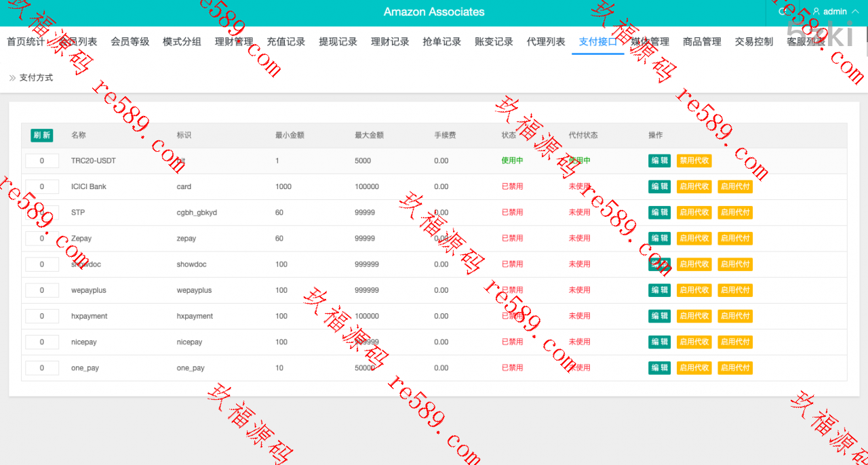This screenshot has width=868, height=465.
Task: Click the refresh icon in the top header
Action: pos(783,12)
